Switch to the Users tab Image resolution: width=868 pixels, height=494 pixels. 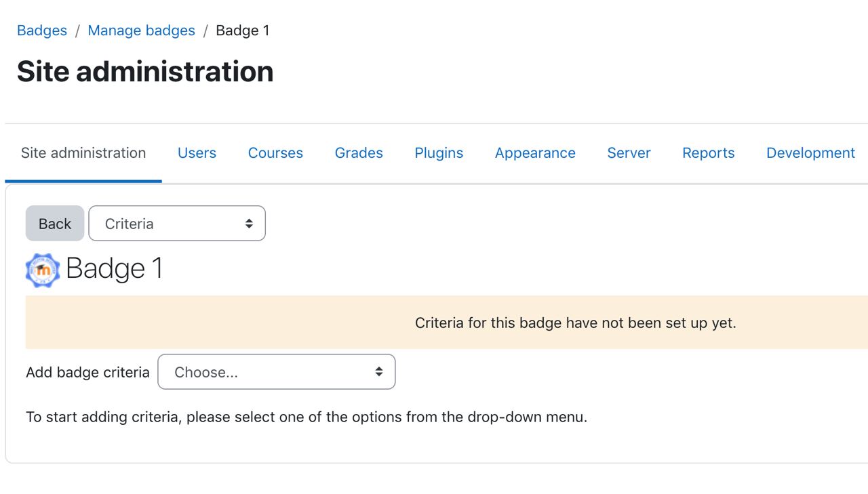[197, 153]
